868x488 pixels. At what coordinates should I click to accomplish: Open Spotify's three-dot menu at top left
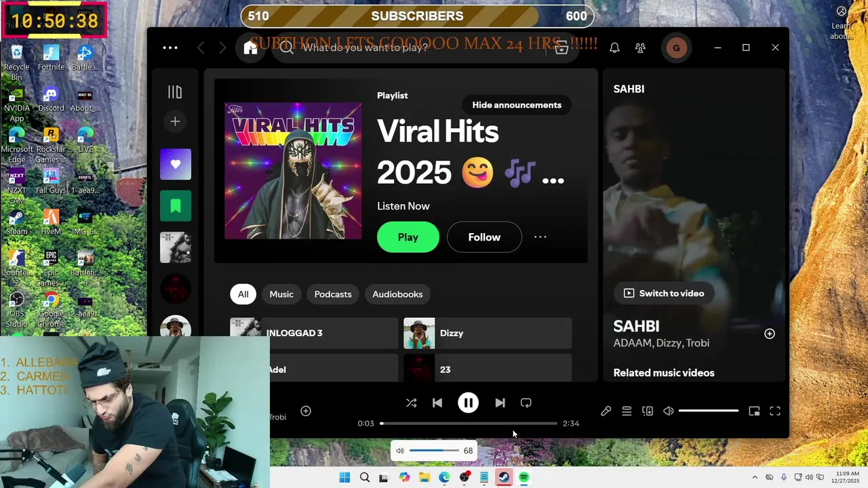(170, 47)
